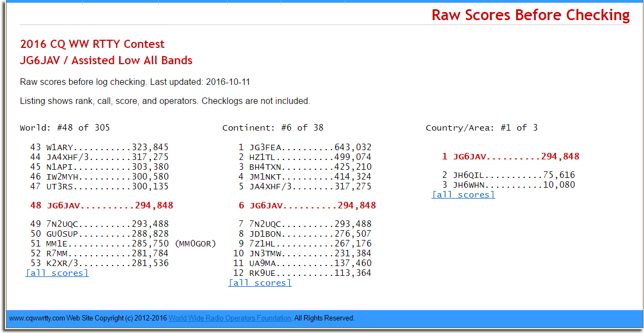Open all scores link under Continent ranking
This screenshot has width=644, height=333.
(260, 283)
